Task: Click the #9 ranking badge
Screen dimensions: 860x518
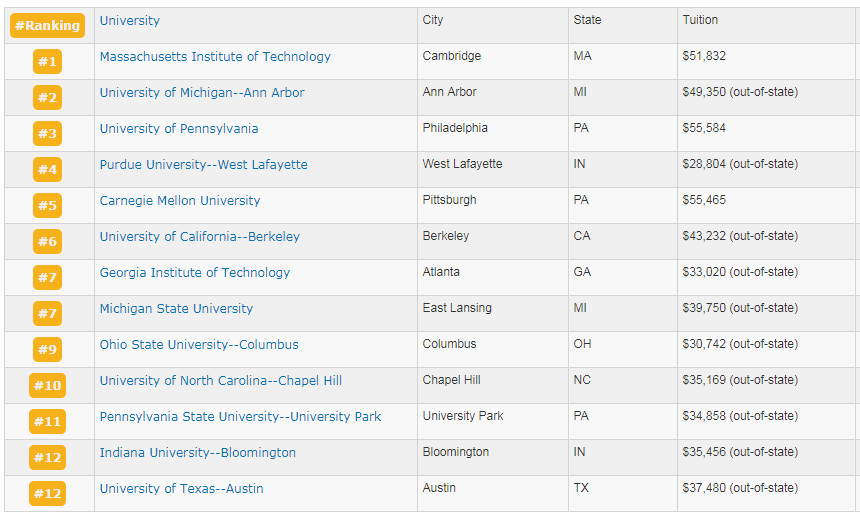Action: click(x=47, y=350)
